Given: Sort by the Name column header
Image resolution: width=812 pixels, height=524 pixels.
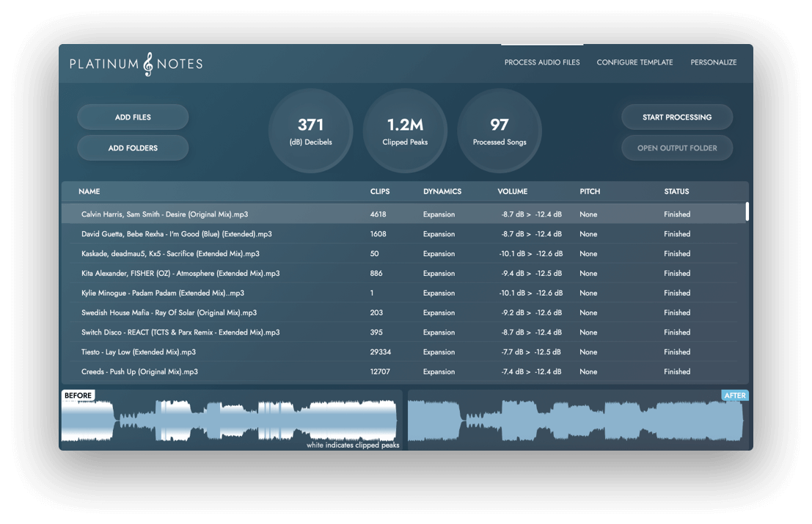Looking at the screenshot, I should point(89,192).
